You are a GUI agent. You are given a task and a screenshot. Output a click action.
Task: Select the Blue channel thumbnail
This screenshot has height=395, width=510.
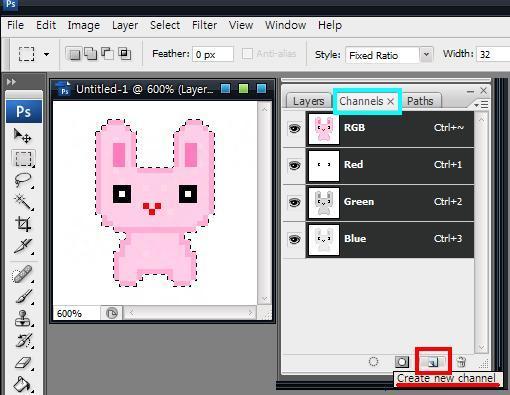click(x=324, y=240)
